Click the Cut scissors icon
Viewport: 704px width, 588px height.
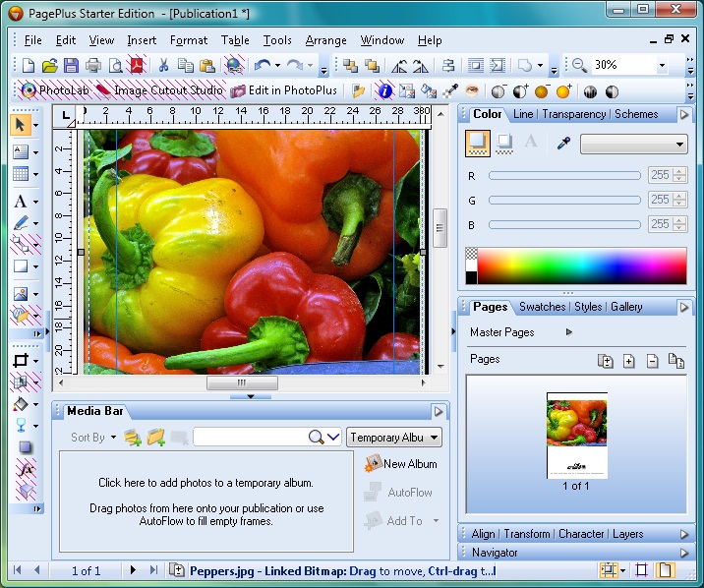(x=163, y=66)
